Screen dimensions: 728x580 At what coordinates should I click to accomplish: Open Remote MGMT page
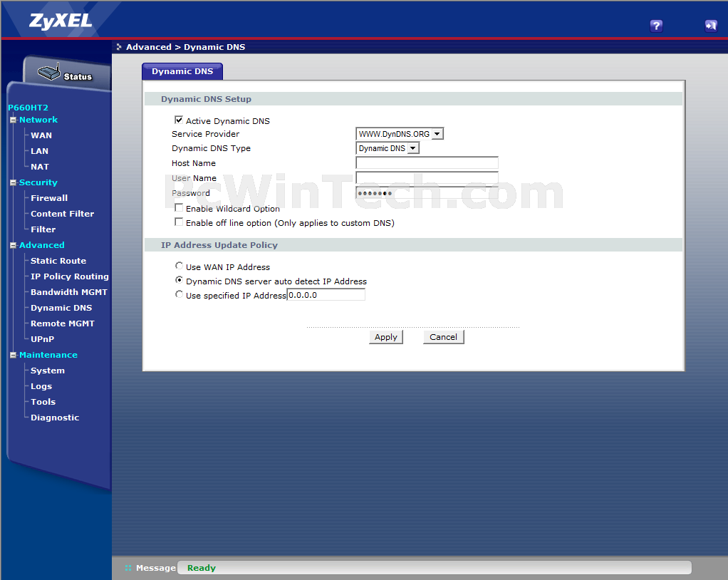click(x=63, y=323)
